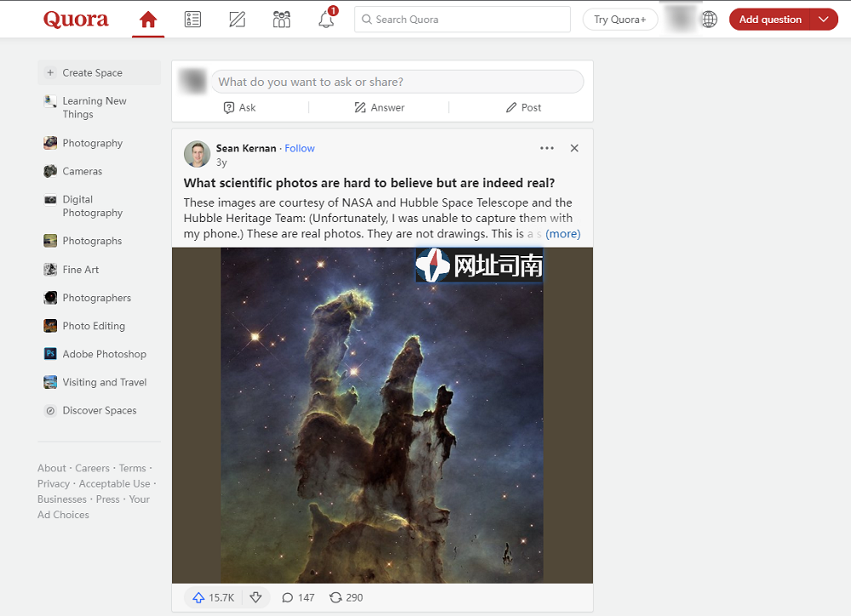Screen dimensions: 851x616
Task: Share the post with 290 shares
Action: coord(346,597)
